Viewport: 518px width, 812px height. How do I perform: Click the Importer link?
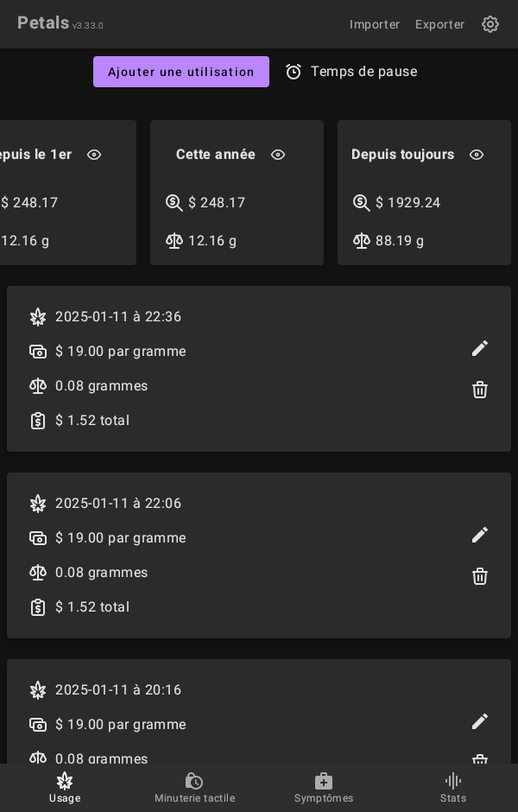pyautogui.click(x=375, y=24)
